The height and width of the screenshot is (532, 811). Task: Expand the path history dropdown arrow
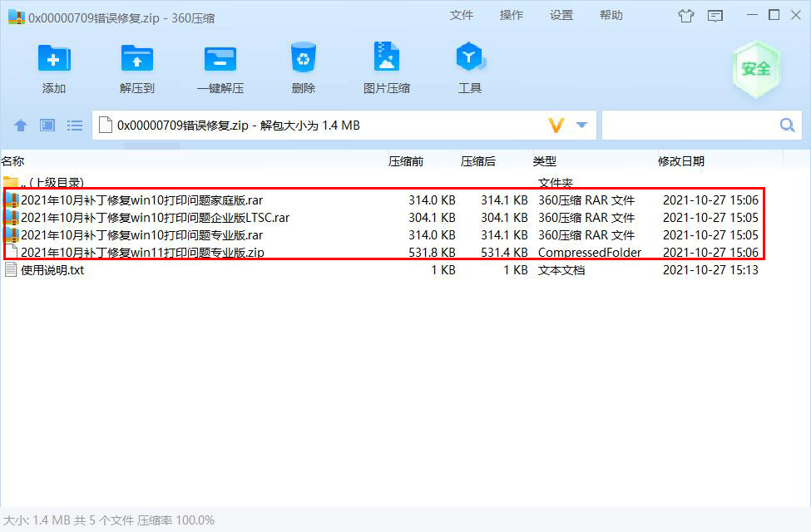pyautogui.click(x=581, y=126)
